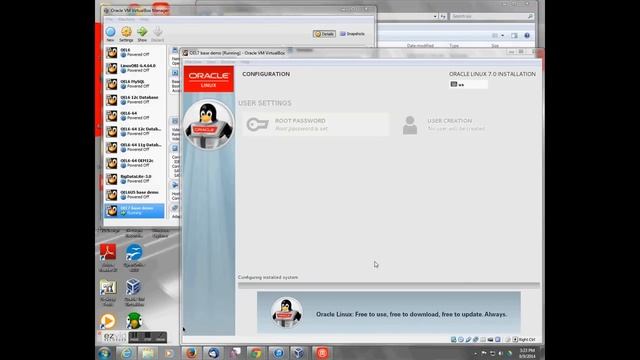
Task: Click Explorer refresh button
Action: coord(443,16)
